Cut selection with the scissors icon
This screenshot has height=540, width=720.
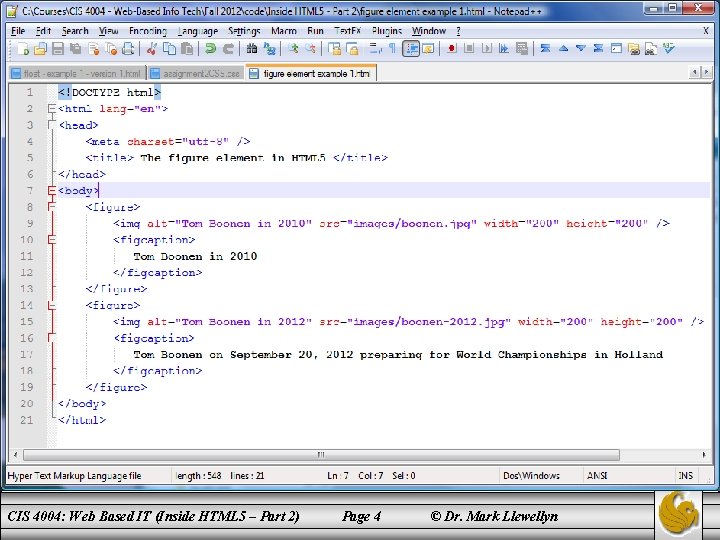[152, 48]
